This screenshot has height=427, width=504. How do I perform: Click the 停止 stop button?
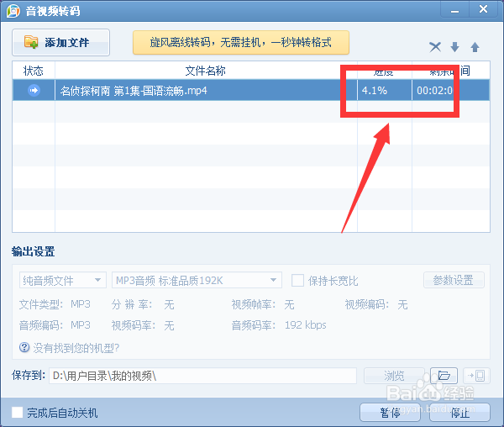coord(460,413)
